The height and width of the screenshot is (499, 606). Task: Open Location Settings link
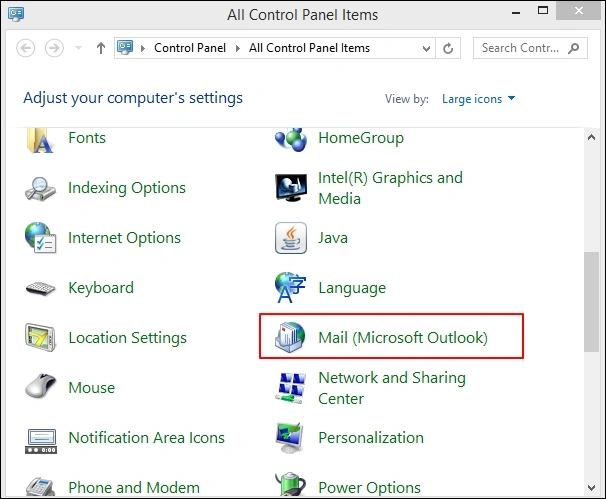(128, 338)
